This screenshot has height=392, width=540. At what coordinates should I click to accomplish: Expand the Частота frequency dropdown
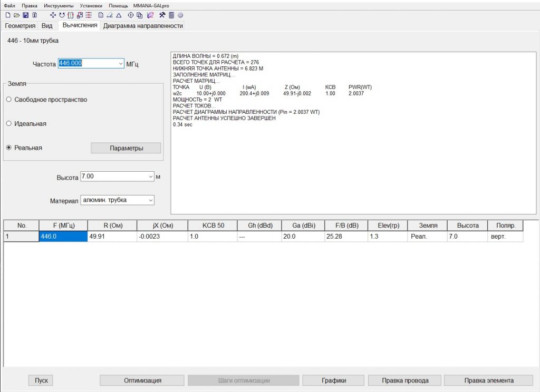coord(121,64)
